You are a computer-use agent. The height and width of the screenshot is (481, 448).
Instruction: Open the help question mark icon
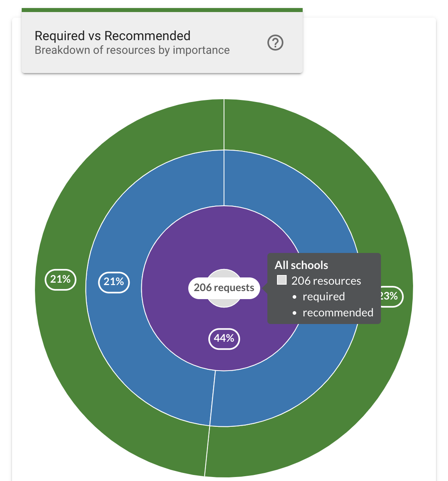[x=275, y=43]
